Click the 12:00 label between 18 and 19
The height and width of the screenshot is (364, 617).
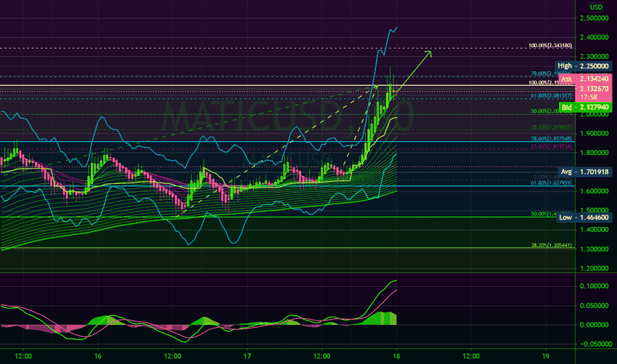tap(471, 357)
